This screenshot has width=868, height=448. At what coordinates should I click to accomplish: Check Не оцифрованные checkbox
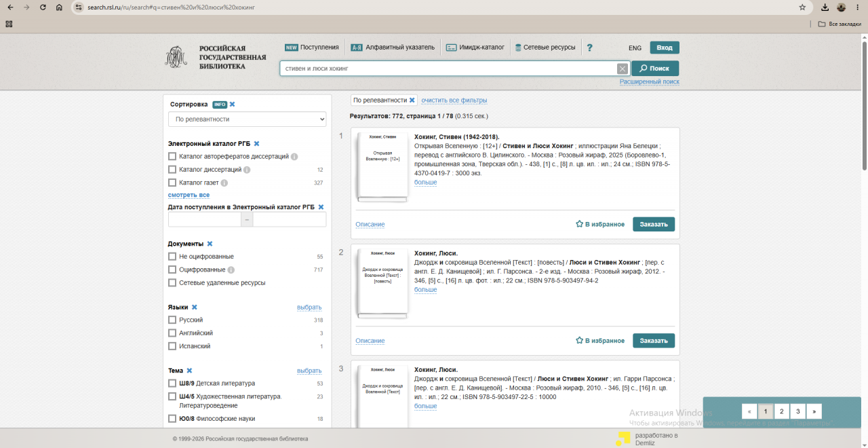(x=172, y=257)
